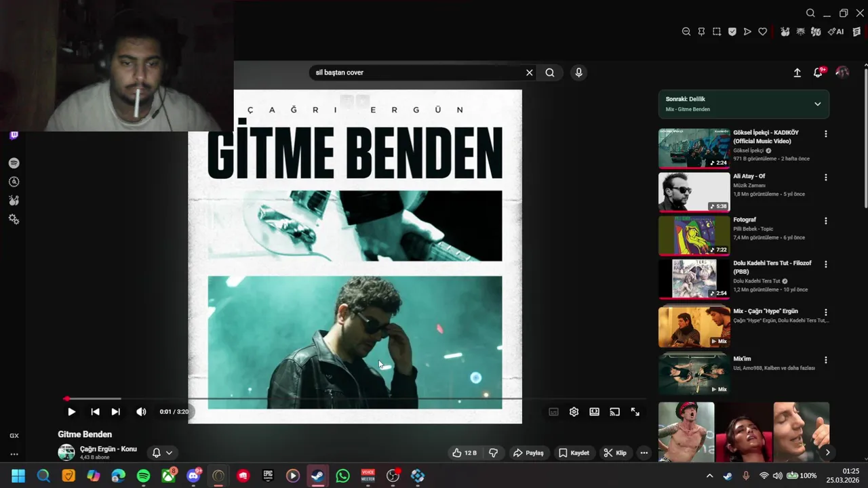Open Twitch in the browser sidebar
This screenshot has width=868, height=488.
pos(14,136)
